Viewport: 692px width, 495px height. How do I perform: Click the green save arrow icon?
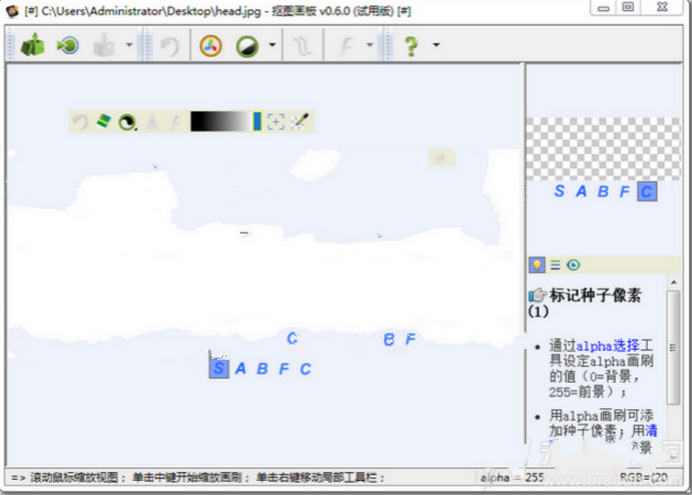tap(68, 46)
